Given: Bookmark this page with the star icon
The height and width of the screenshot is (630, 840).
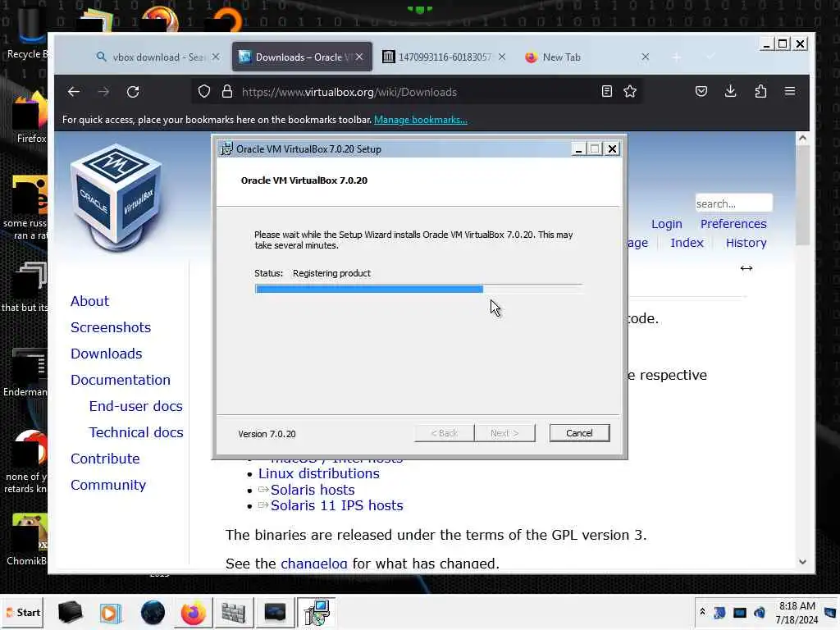Looking at the screenshot, I should click(x=630, y=92).
